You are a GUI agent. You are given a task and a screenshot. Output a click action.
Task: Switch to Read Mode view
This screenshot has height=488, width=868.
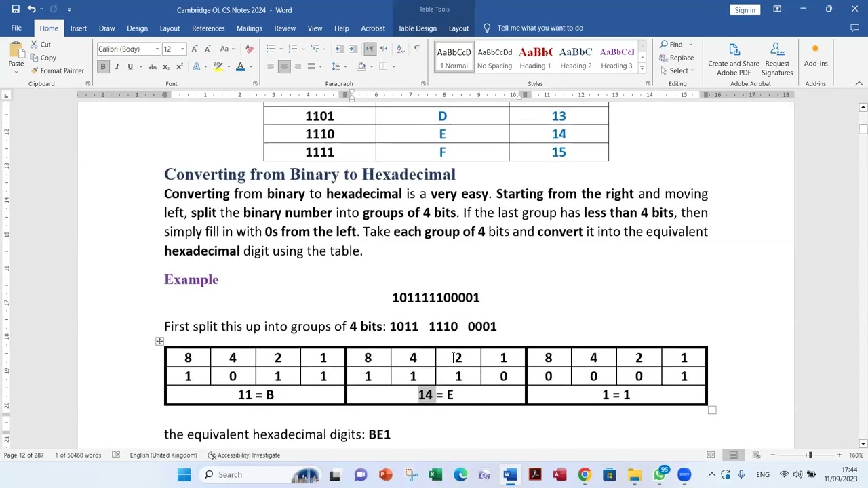(x=711, y=455)
